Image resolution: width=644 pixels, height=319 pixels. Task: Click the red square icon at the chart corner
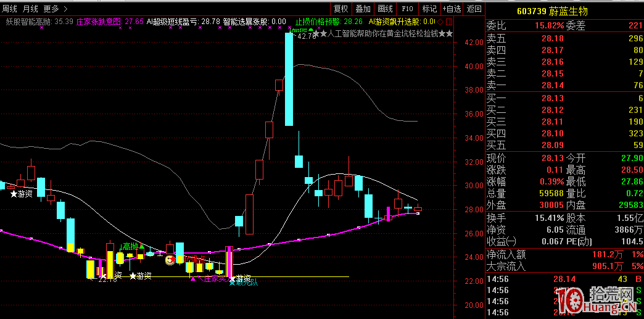point(448,22)
